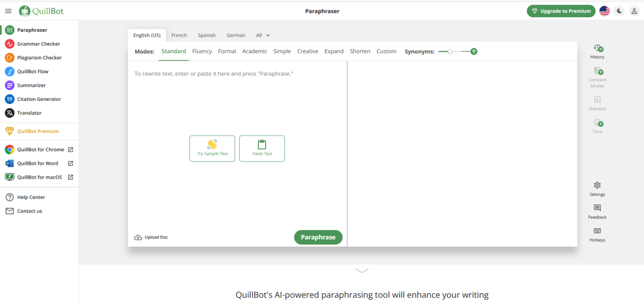Select the Academic mode

coord(254,51)
